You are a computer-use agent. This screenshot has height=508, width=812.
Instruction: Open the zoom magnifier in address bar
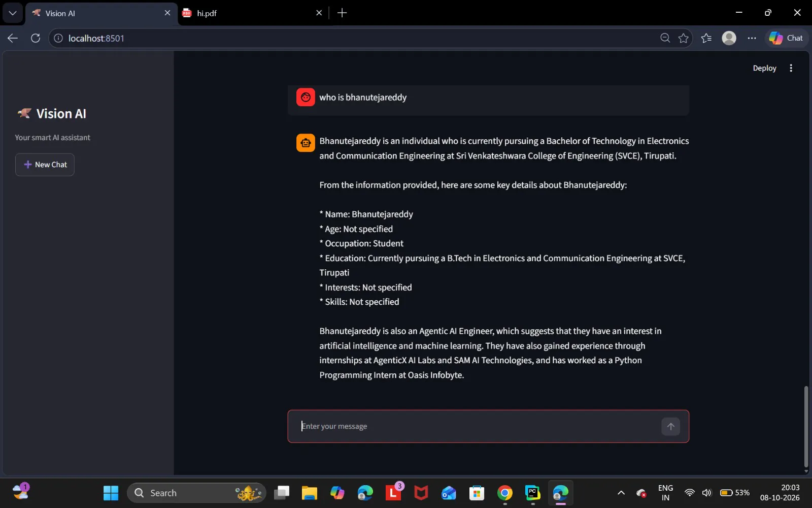click(x=665, y=38)
